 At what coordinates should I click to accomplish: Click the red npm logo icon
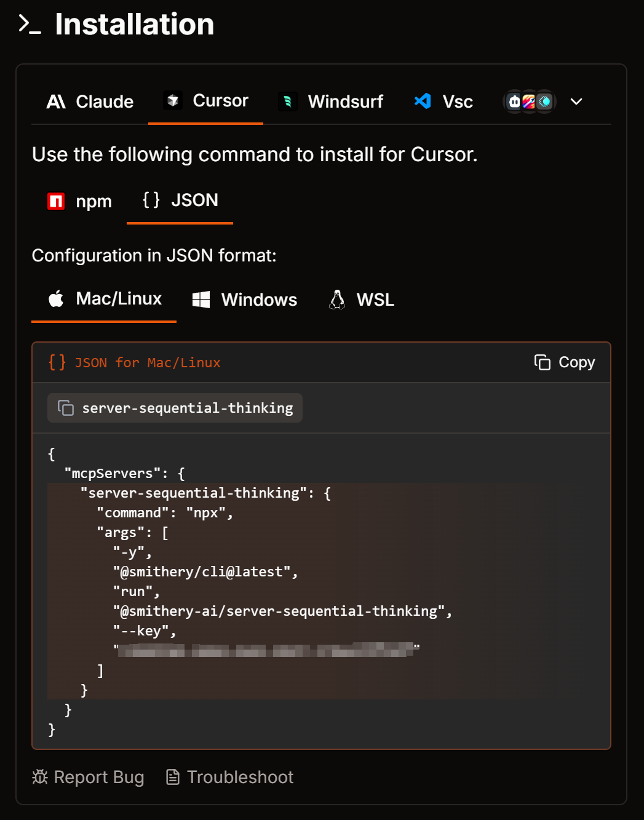[56, 201]
